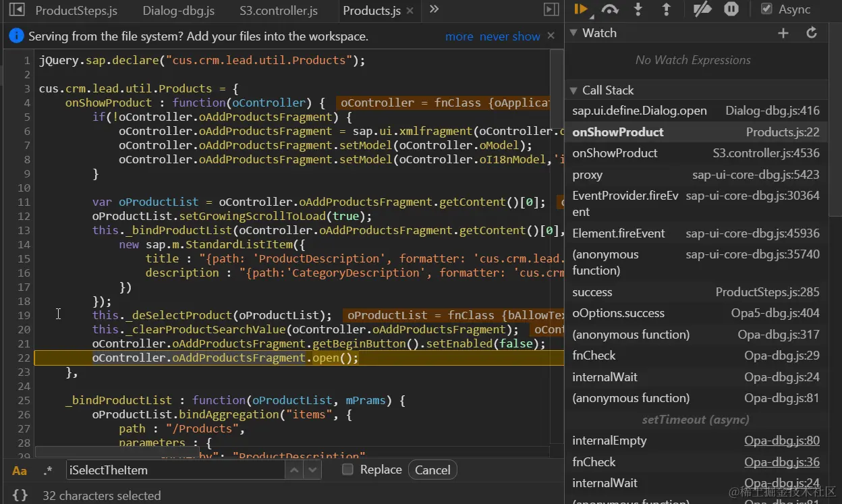This screenshot has height=504, width=842.
Task: Open the Dialog-dbg.js tab
Action: click(x=179, y=10)
